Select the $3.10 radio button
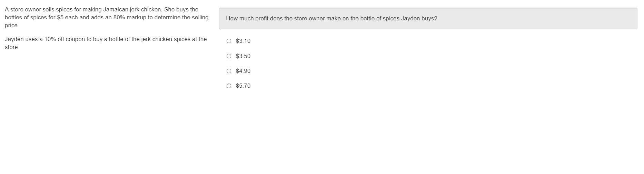Screen dimensions: 644x174 click(229, 41)
